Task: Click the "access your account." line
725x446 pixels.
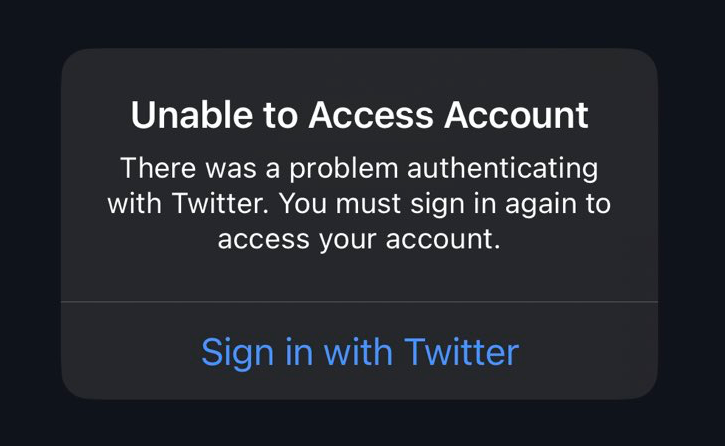Action: pyautogui.click(x=359, y=240)
